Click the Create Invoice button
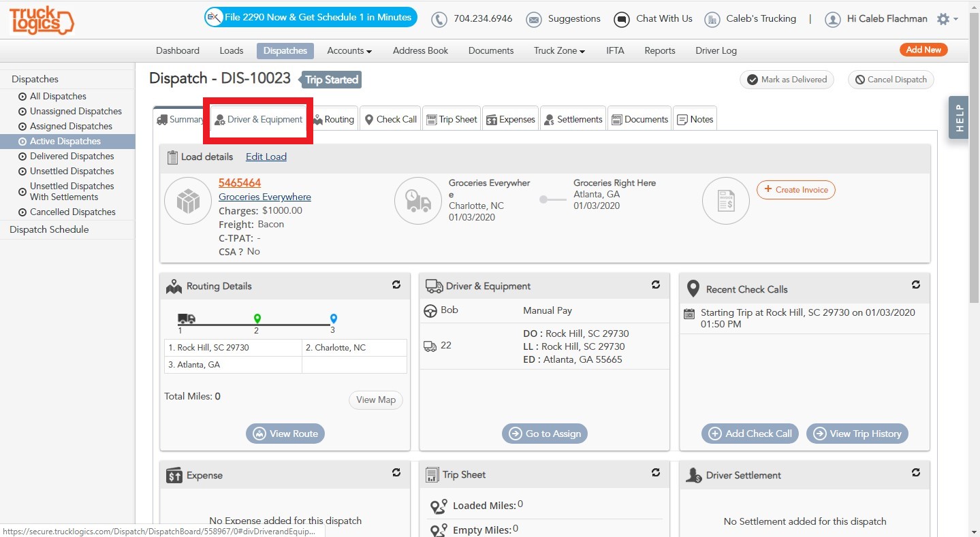Image resolution: width=980 pixels, height=537 pixels. pyautogui.click(x=796, y=190)
